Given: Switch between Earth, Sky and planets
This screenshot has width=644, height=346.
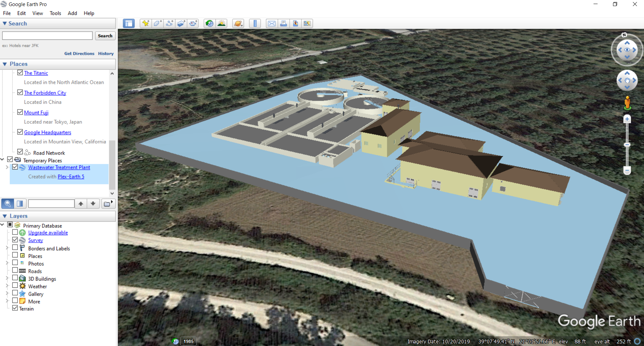Looking at the screenshot, I should tap(238, 23).
